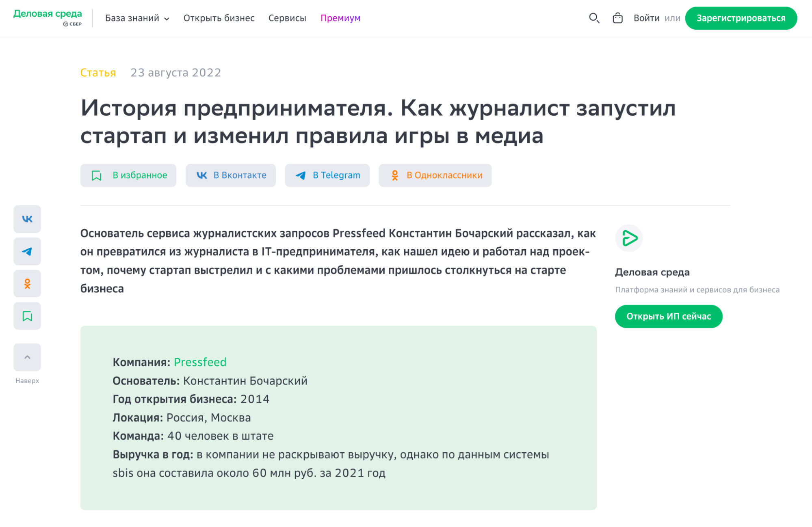This screenshot has width=812, height=527.
Task: Expand the База знаний dropdown menu
Action: pyautogui.click(x=137, y=18)
